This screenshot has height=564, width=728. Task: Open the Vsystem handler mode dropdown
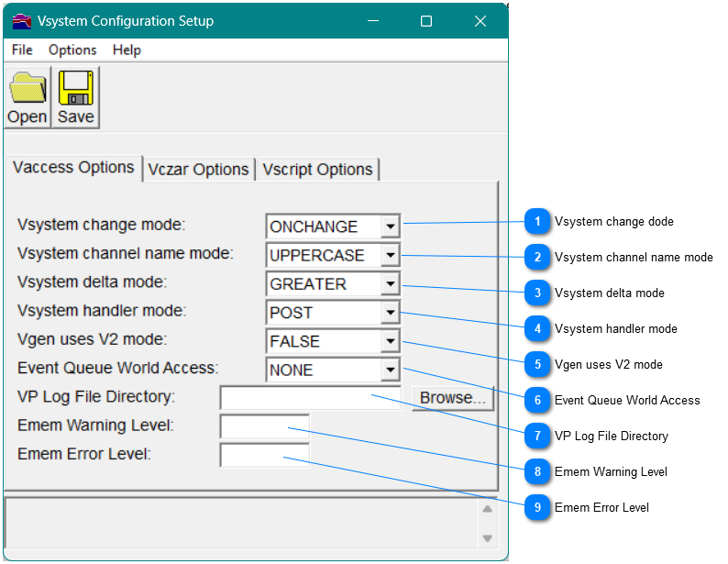click(x=390, y=313)
